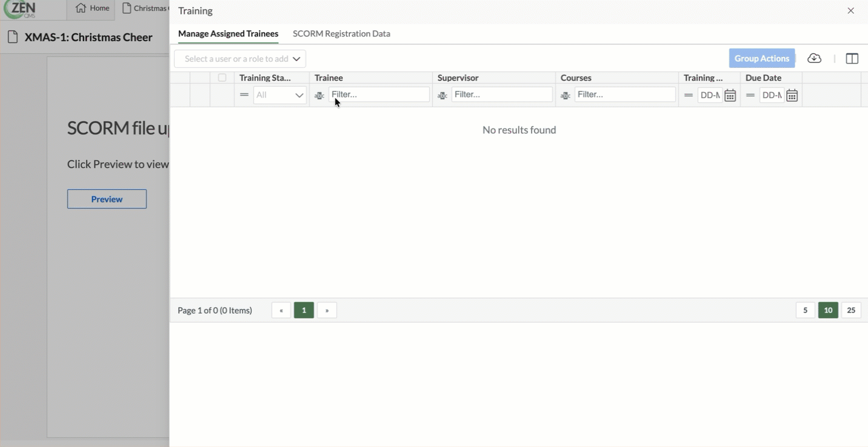Select page 1 in pagination
This screenshot has width=868, height=447.
[x=304, y=310]
